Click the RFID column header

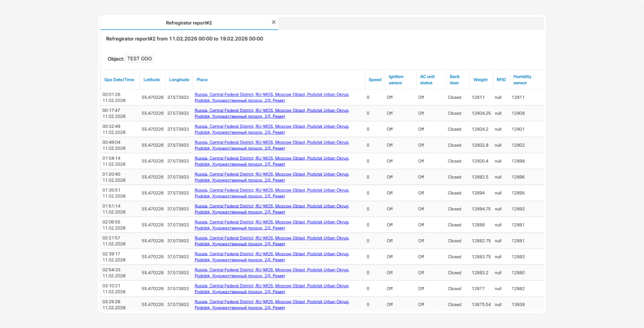pyautogui.click(x=501, y=80)
